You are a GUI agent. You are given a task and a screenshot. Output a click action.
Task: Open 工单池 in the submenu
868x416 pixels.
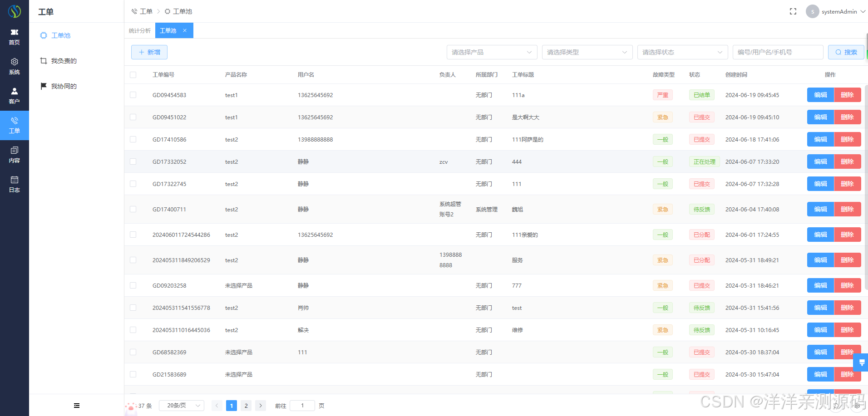61,35
